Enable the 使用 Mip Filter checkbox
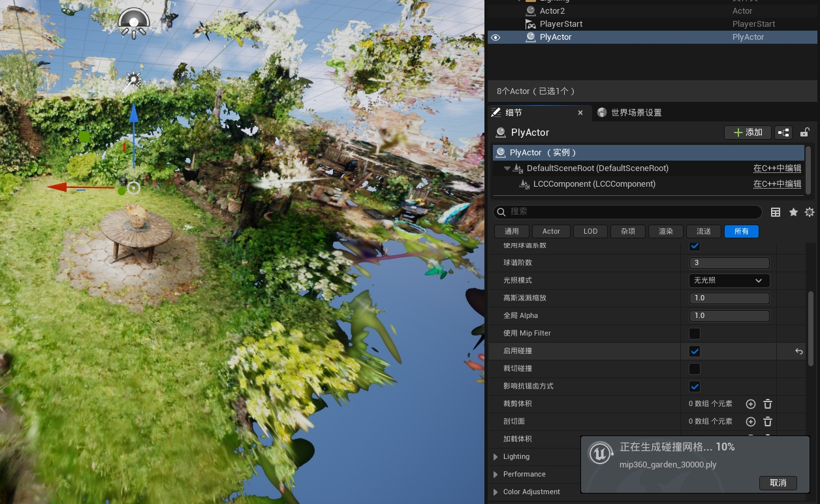820x504 pixels. click(695, 334)
